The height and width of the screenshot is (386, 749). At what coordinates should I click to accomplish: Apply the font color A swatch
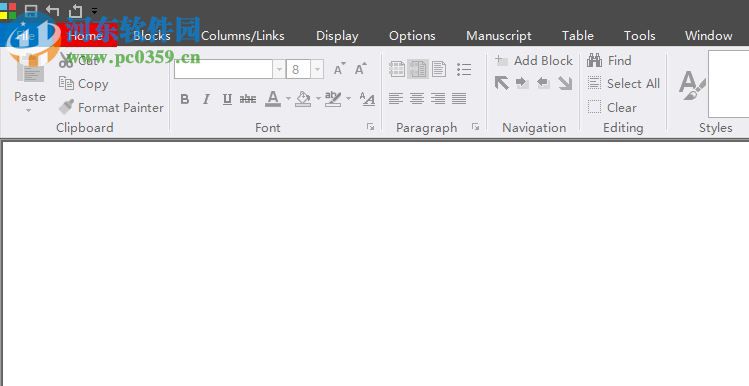[273, 99]
